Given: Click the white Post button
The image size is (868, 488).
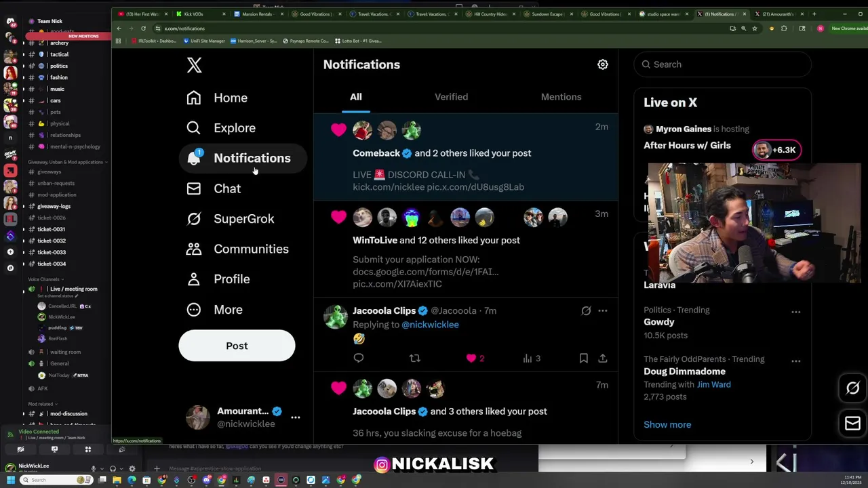Looking at the screenshot, I should point(237,346).
